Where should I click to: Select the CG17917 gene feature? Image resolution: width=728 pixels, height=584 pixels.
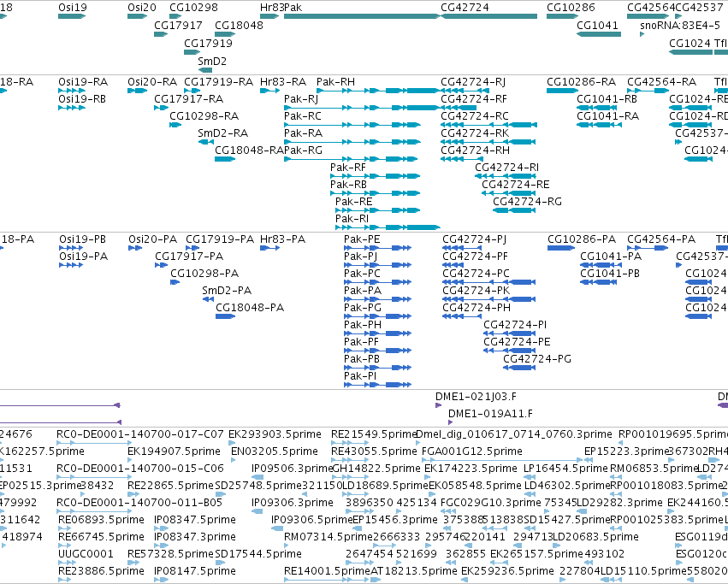pos(161,34)
